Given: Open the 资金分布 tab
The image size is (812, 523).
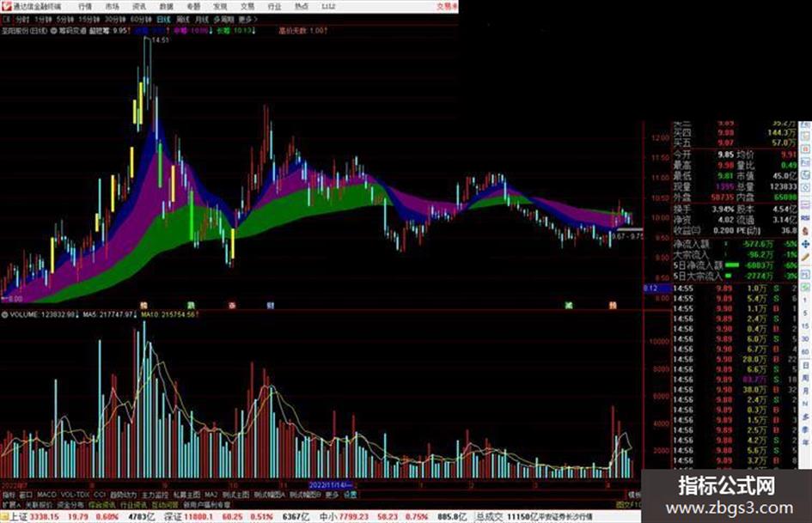Looking at the screenshot, I should click(x=70, y=504).
